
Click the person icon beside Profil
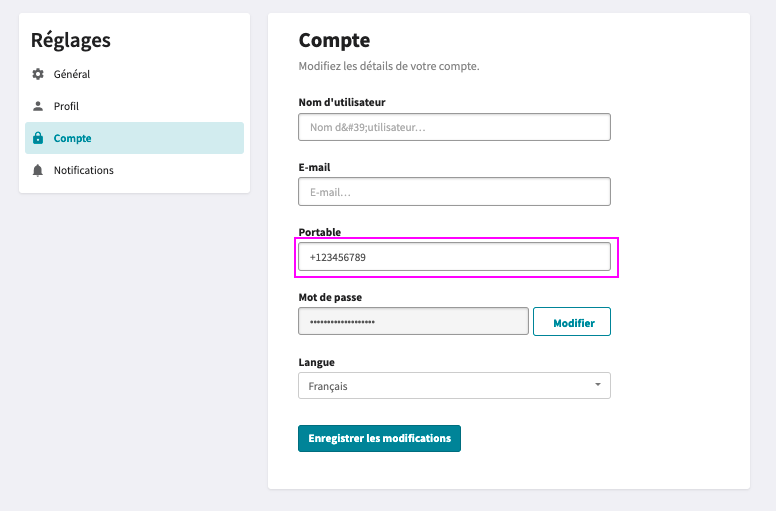coord(38,106)
